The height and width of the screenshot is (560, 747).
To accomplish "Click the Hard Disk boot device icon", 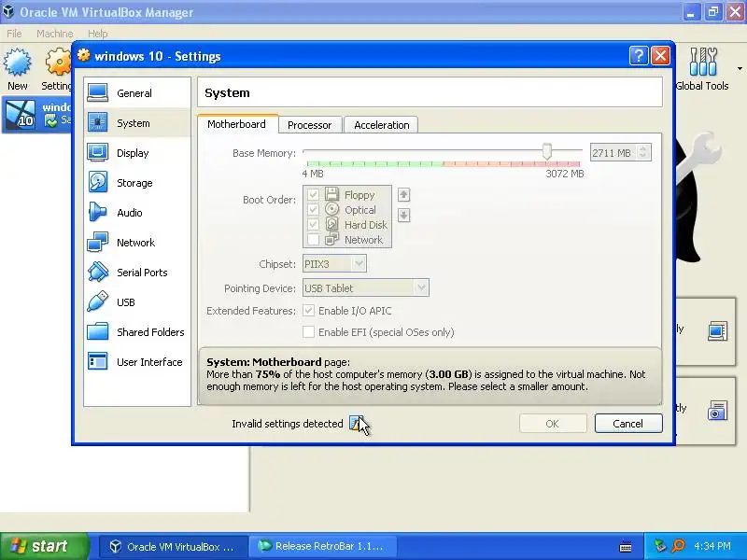I will coord(332,224).
